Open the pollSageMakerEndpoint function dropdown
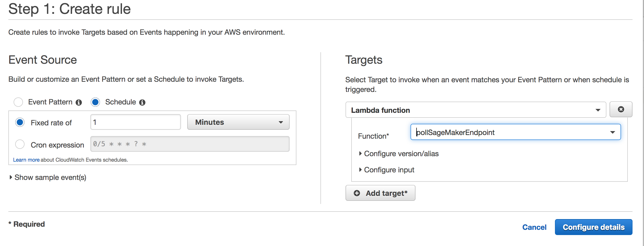This screenshot has height=246, width=644. click(516, 132)
